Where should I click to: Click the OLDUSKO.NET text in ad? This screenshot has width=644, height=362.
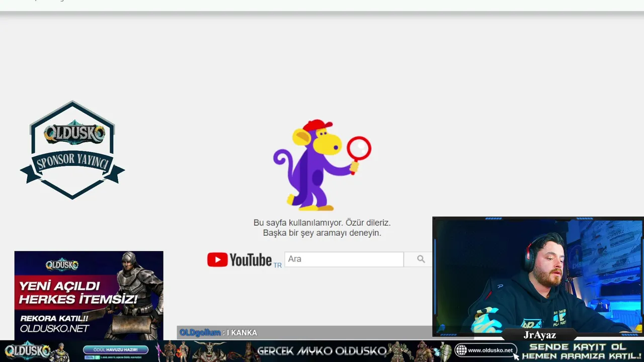pos(54,329)
